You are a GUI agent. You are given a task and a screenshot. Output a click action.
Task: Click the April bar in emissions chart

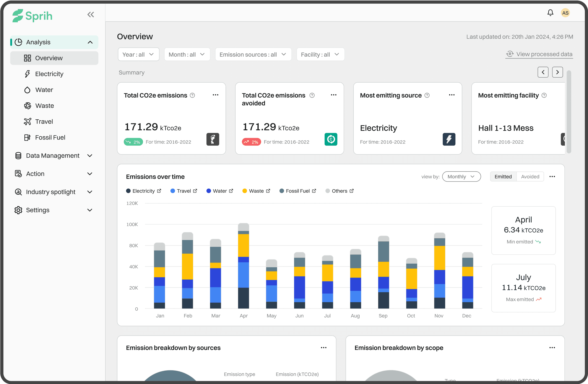point(243,266)
